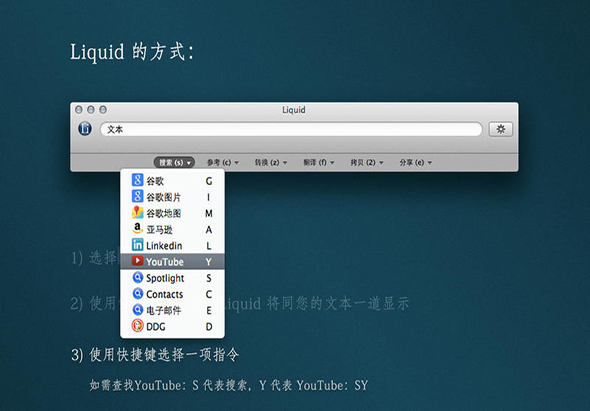This screenshot has height=411, width=590.
Task: Click the Liquid logo icon
Action: (x=85, y=129)
